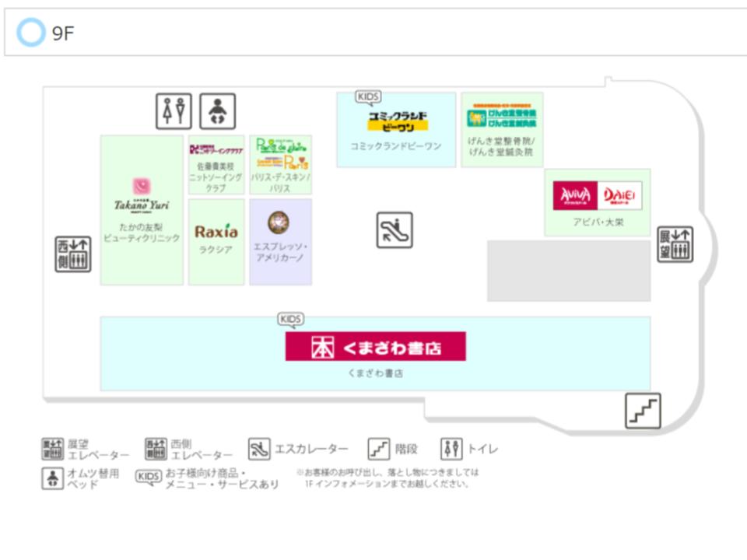Open the Espresso Americano shop tile
The image size is (747, 560).
click(281, 242)
